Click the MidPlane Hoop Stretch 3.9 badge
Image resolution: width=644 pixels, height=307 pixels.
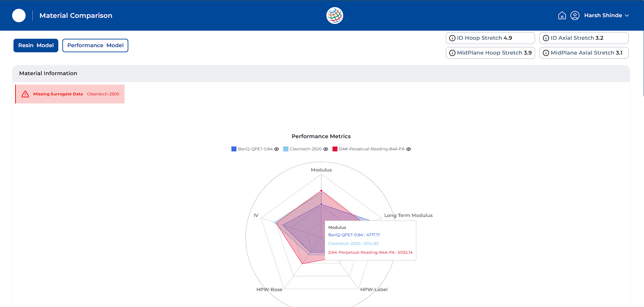coord(490,53)
